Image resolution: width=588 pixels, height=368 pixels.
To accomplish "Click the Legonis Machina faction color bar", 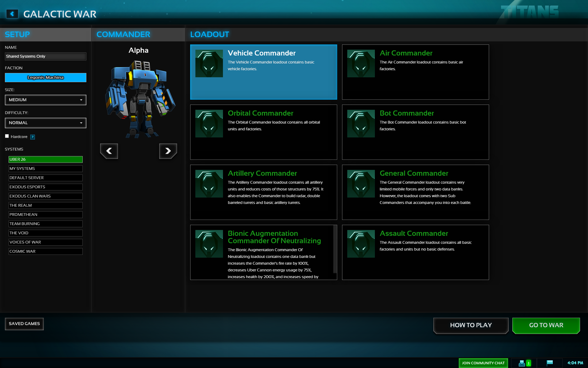I will [x=45, y=78].
